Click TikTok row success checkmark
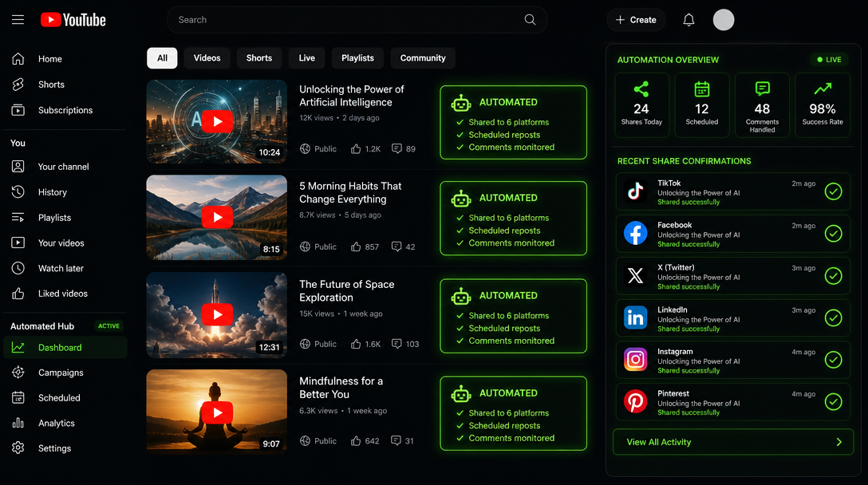The image size is (868, 485). (x=833, y=191)
